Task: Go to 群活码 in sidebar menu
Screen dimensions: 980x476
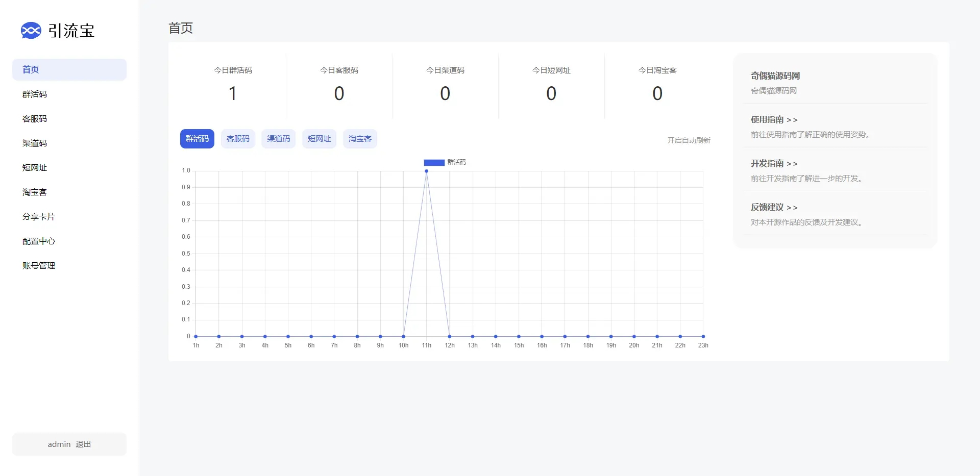Action: 35,94
